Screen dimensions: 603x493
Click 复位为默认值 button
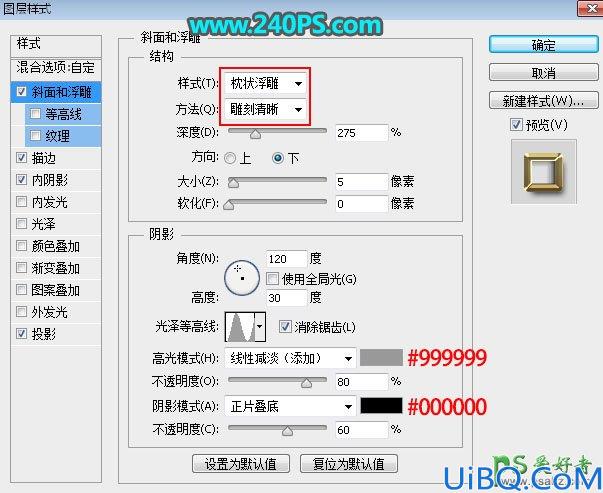click(x=348, y=464)
